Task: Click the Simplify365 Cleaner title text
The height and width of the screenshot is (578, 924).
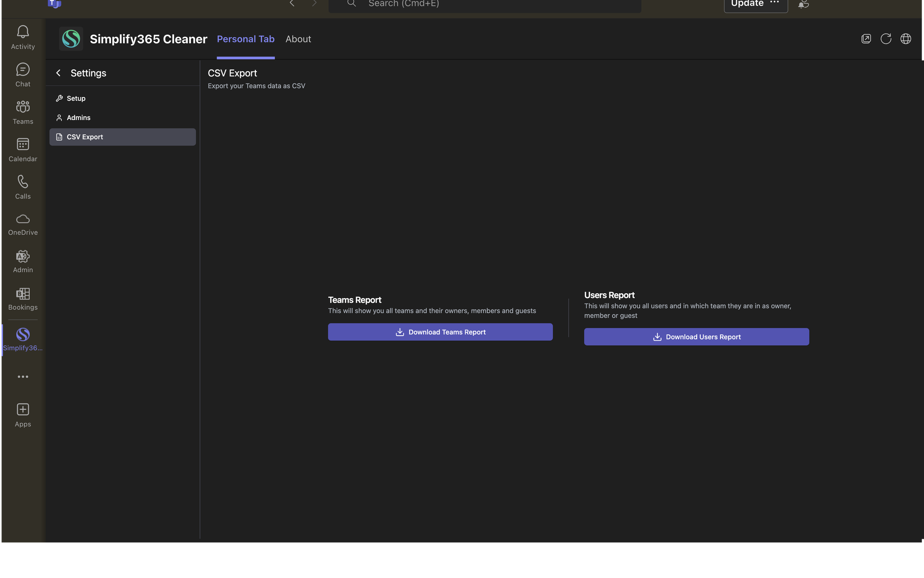Action: pyautogui.click(x=148, y=39)
